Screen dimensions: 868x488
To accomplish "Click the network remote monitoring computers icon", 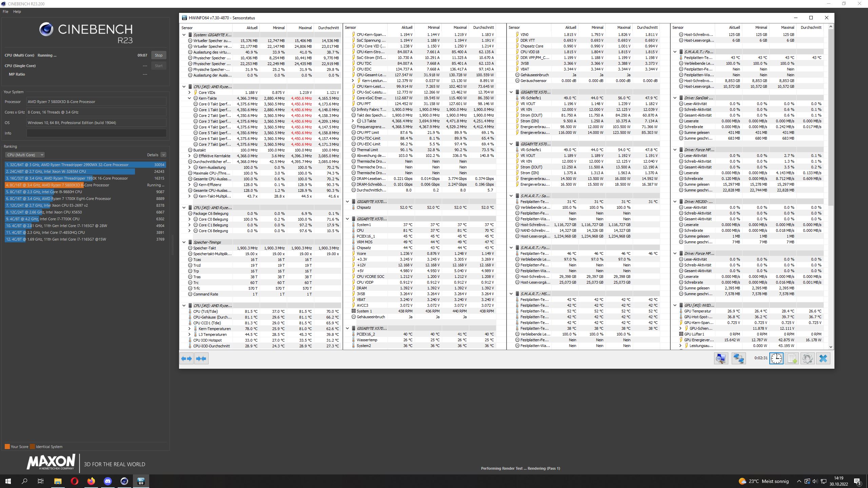I will pos(738,359).
